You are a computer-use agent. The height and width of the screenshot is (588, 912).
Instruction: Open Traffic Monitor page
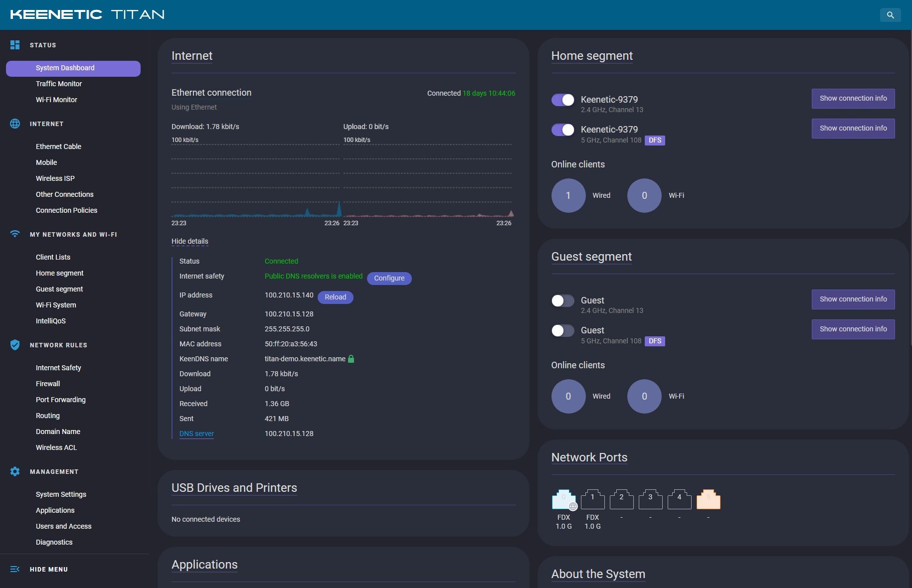(59, 84)
